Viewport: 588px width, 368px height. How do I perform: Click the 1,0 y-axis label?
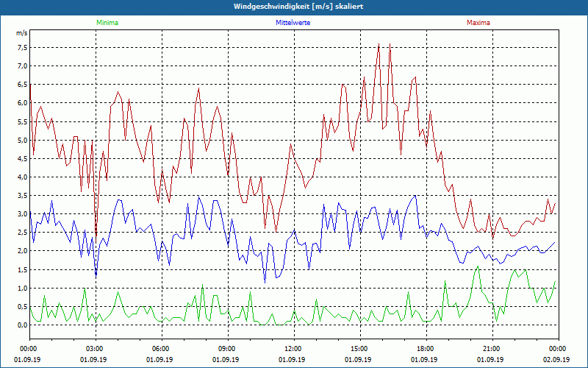22,288
